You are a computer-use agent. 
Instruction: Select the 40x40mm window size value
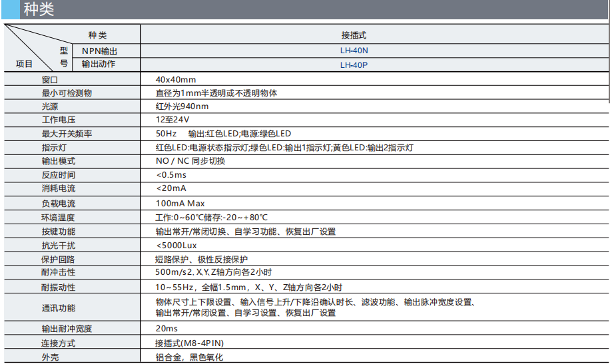176,79
